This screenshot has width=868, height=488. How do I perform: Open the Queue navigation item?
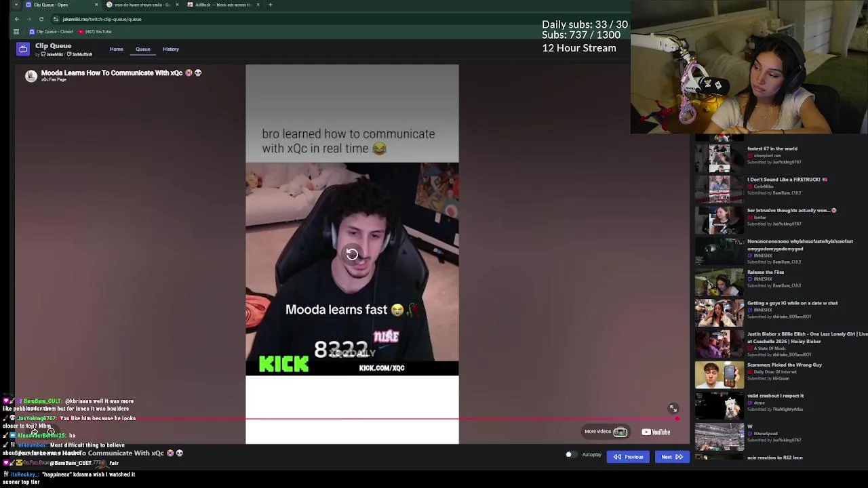coord(142,49)
